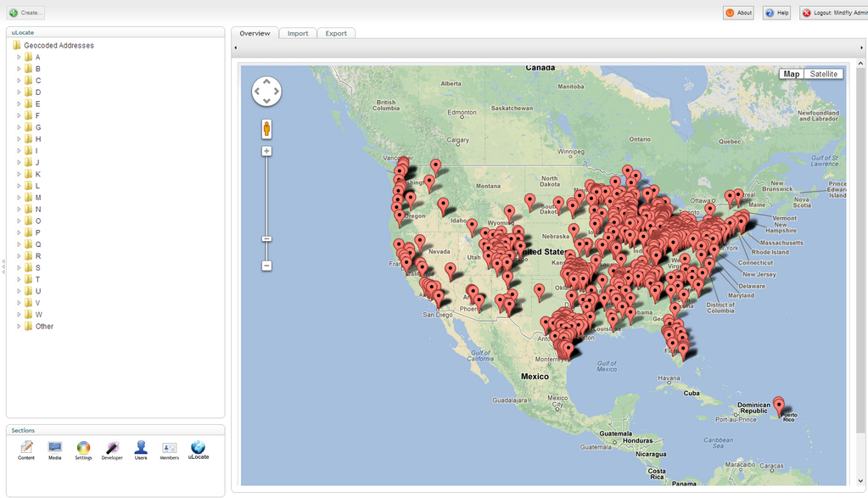Switch map to Map view
The height and width of the screenshot is (498, 868).
[792, 74]
